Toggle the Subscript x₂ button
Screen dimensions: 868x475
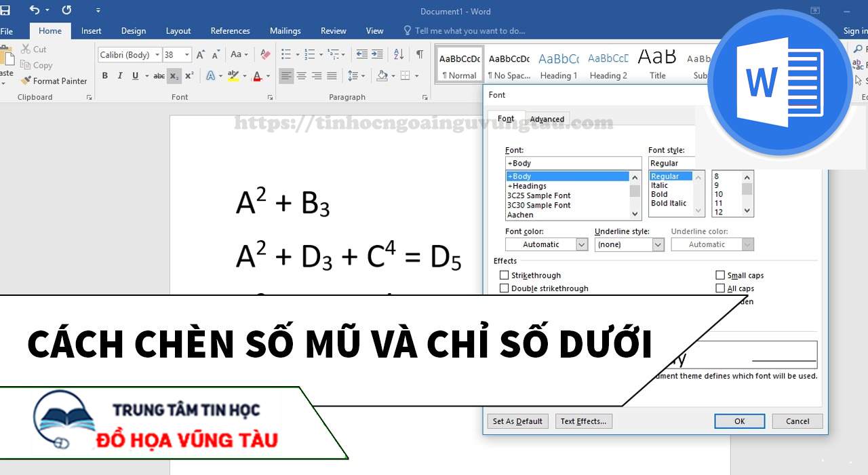coord(174,76)
